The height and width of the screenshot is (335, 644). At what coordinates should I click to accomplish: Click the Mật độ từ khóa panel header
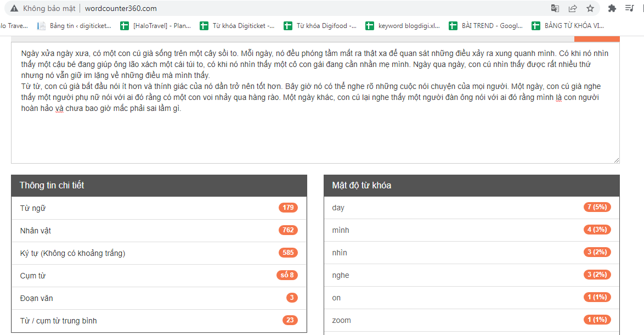[x=472, y=186]
